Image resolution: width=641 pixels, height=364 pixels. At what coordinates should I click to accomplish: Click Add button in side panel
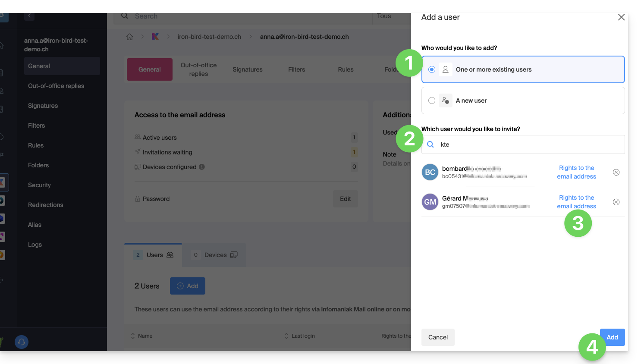tap(612, 337)
